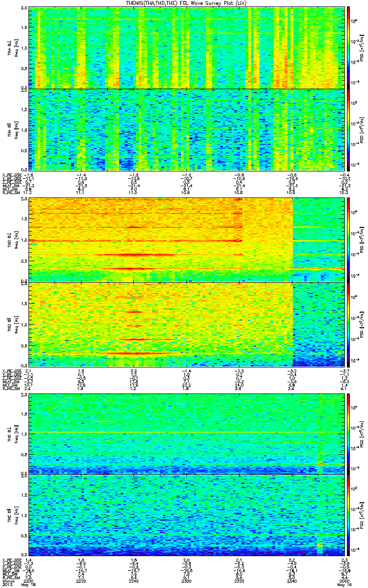
Task: Click the THA B-parallel PSD color bar
Action: point(348,129)
